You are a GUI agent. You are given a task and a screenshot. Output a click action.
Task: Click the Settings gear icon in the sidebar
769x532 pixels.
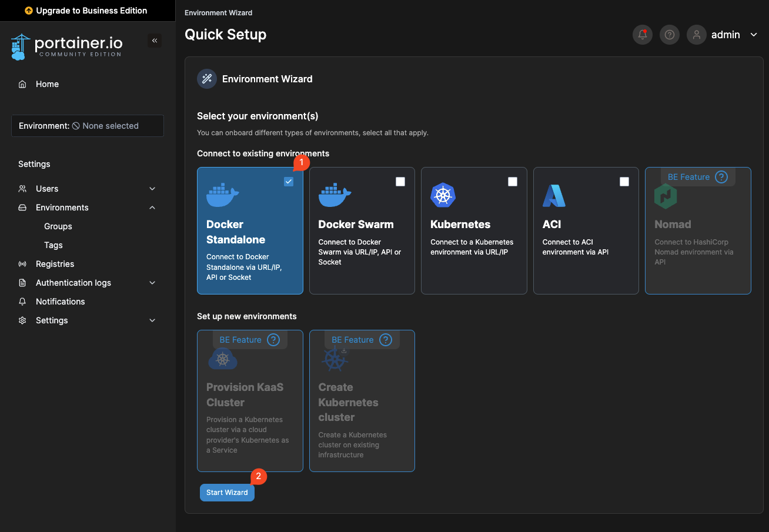click(x=22, y=320)
